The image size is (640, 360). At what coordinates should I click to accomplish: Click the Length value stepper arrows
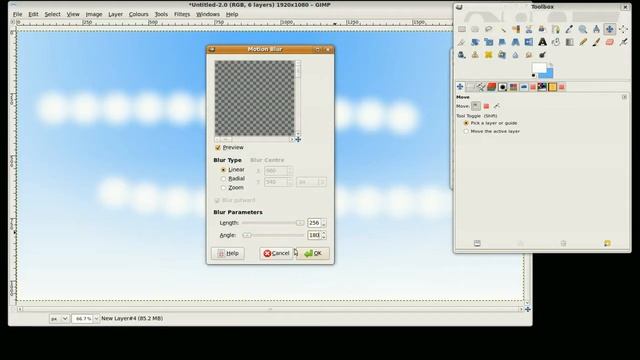coord(324,223)
